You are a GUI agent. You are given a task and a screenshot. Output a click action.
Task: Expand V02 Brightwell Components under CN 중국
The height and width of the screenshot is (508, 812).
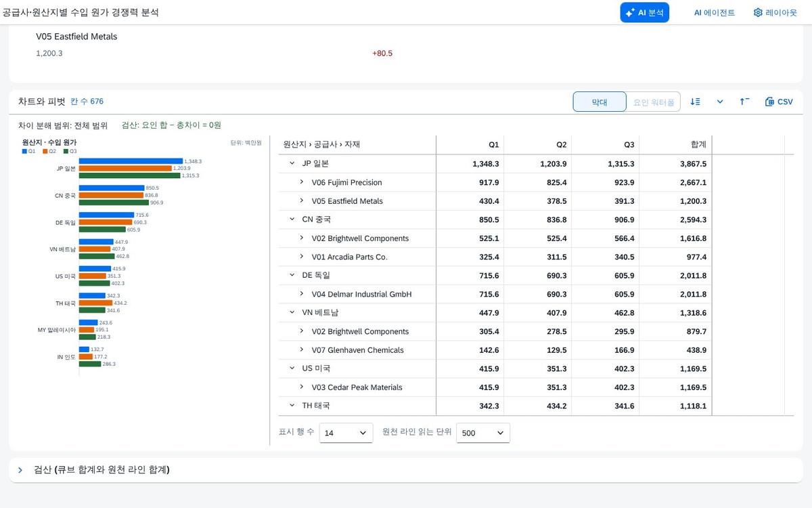(x=302, y=238)
